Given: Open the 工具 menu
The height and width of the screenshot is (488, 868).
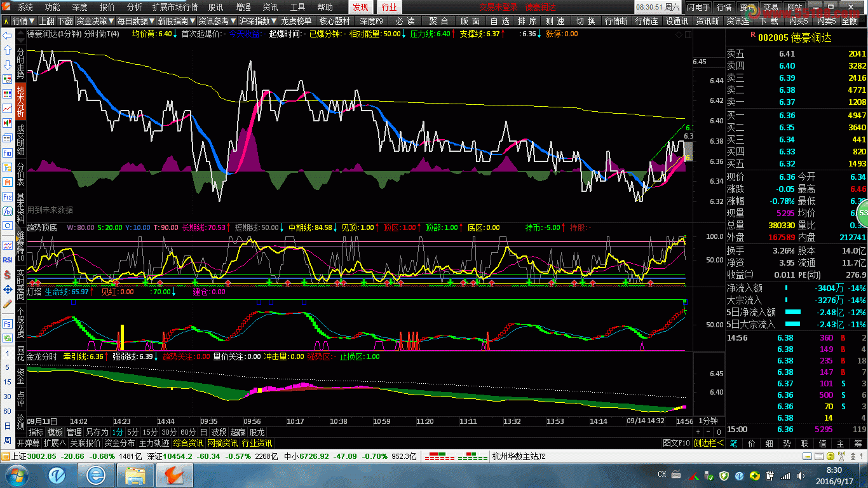Looking at the screenshot, I should [297, 7].
